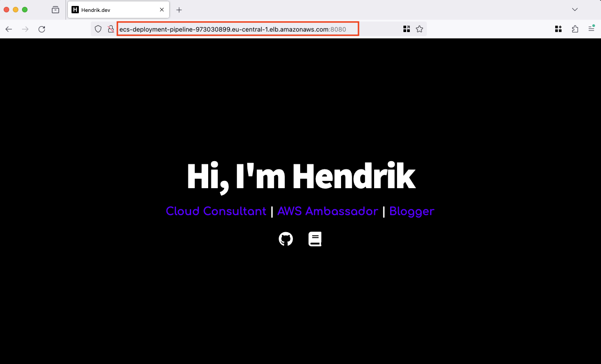Open the Firefox application hamburger menu
Viewport: 601px width, 364px height.
591,29
